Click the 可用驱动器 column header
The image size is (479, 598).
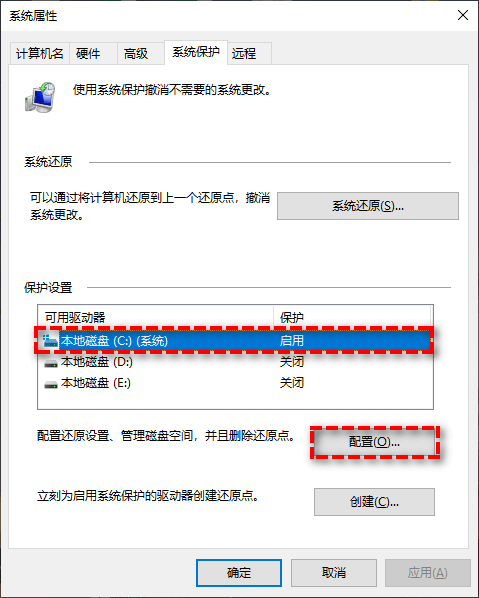156,317
